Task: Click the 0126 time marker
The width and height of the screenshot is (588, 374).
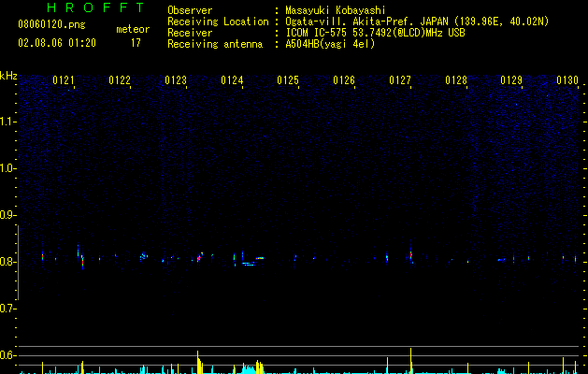Action: [344, 80]
